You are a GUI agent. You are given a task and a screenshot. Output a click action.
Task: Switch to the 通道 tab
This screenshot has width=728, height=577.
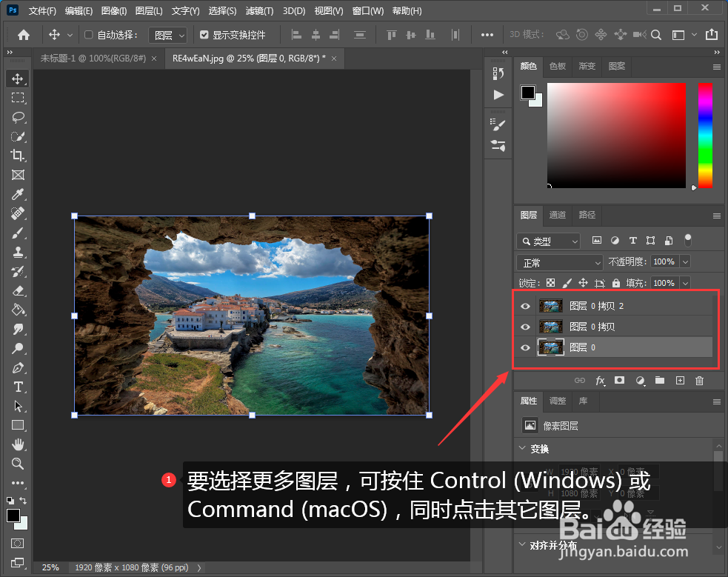click(557, 215)
